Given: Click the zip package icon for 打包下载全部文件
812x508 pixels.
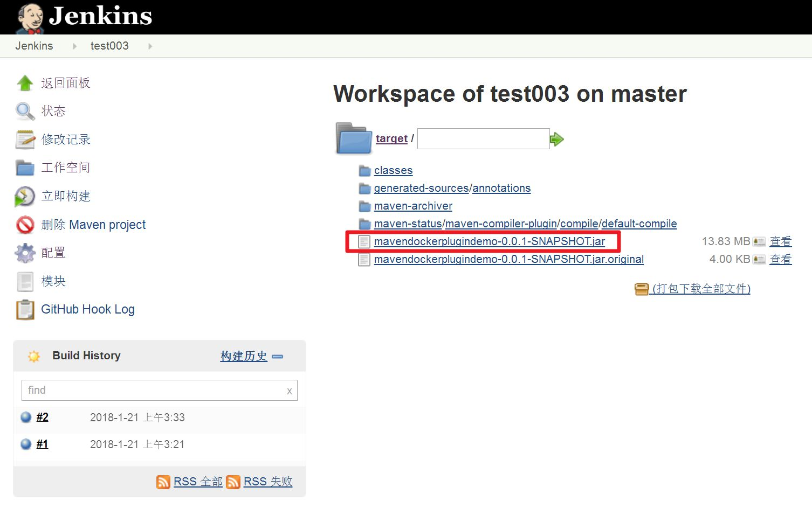Looking at the screenshot, I should (642, 289).
